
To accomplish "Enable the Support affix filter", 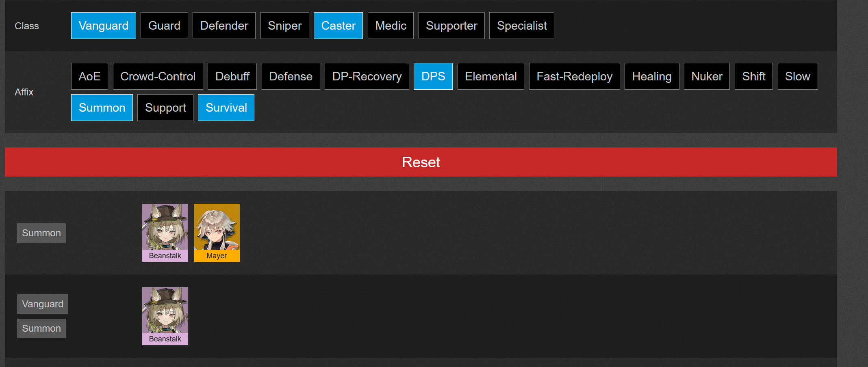I will (x=165, y=108).
